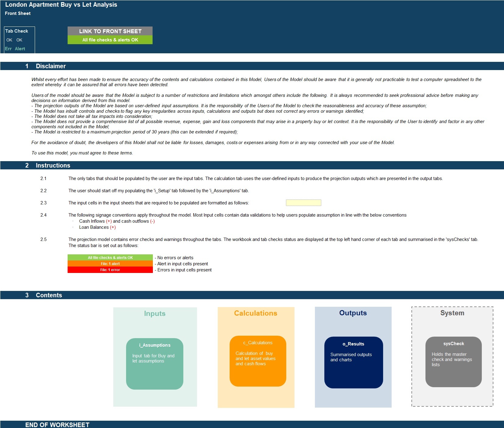
Task: Click the 'Loan Balances (+)' convention line
Action: click(97, 227)
